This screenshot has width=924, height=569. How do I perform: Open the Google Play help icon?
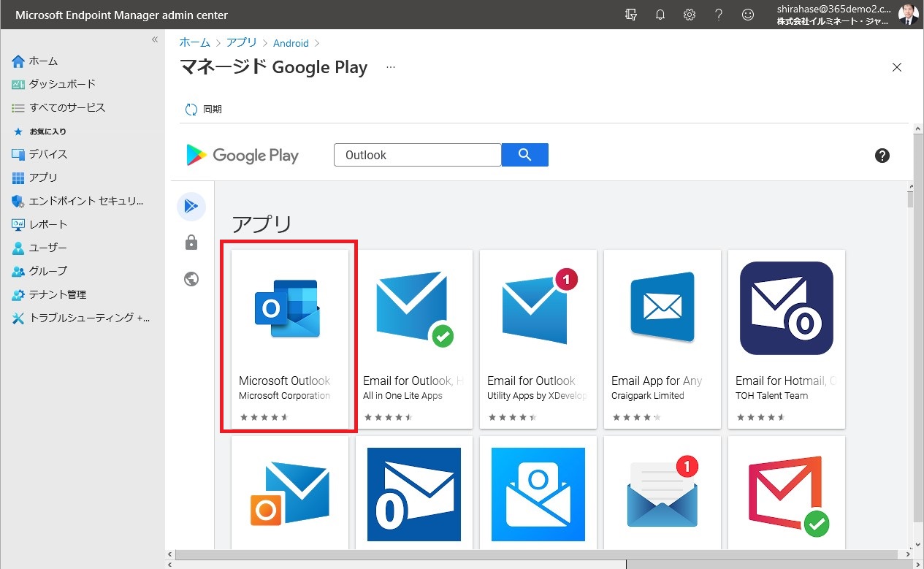[x=882, y=155]
